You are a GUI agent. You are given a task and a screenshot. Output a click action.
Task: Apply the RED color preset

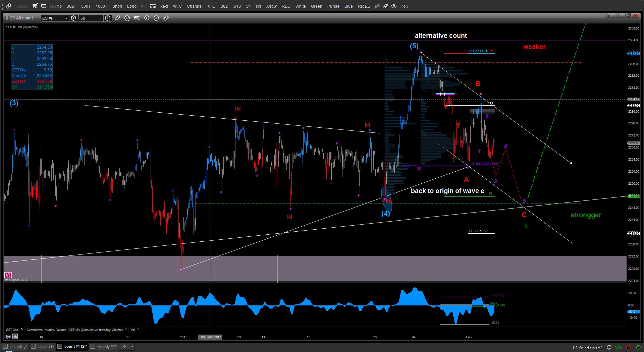tap(286, 6)
